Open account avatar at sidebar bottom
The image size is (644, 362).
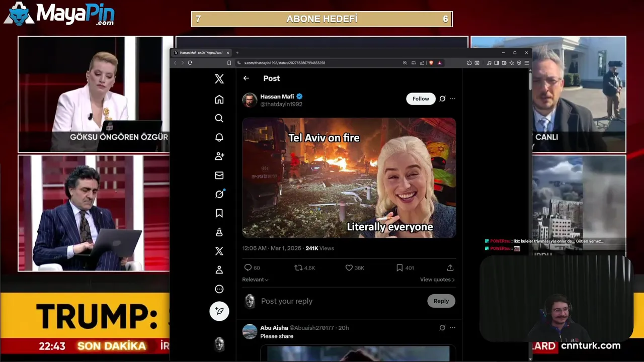tap(219, 344)
